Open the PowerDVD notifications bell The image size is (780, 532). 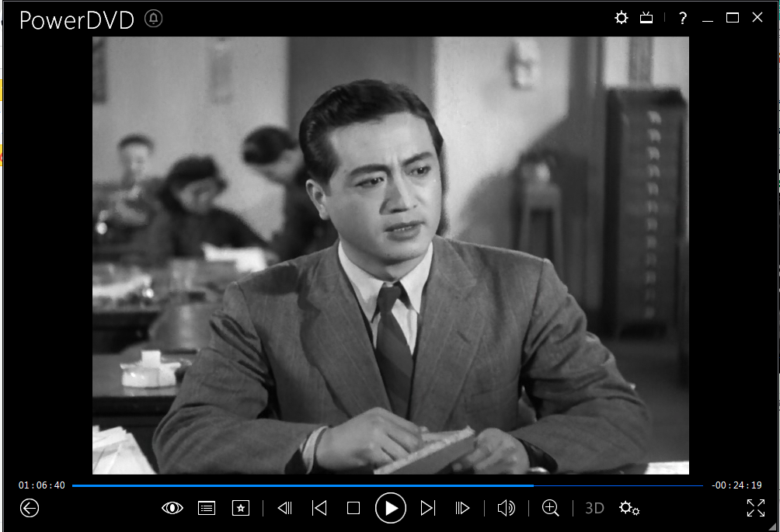tap(154, 19)
